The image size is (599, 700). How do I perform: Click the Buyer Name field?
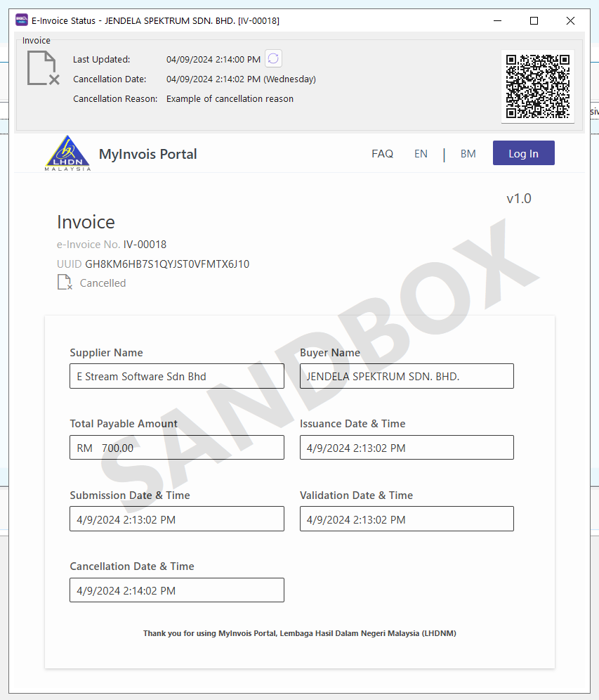coord(407,376)
